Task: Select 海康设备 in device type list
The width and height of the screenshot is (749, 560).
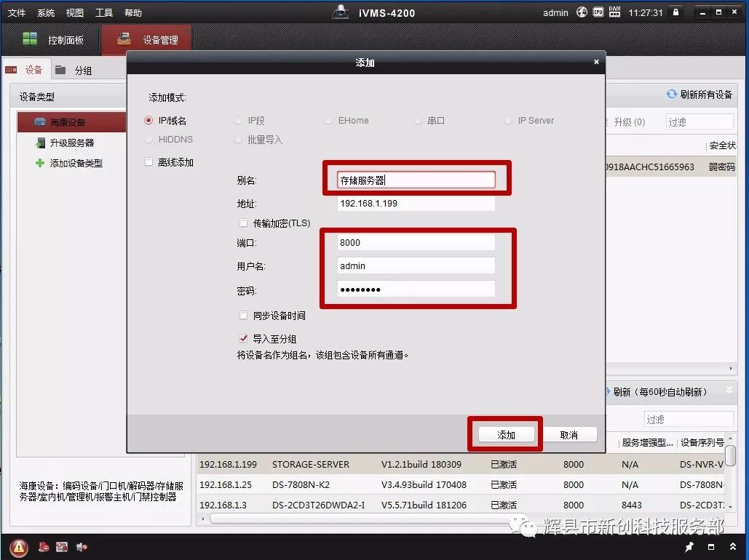Action: click(x=71, y=122)
